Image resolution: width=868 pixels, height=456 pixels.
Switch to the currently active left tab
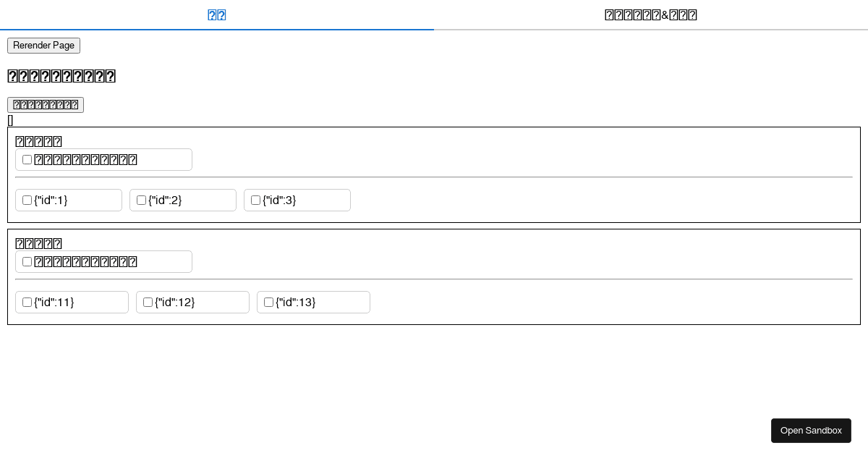216,14
